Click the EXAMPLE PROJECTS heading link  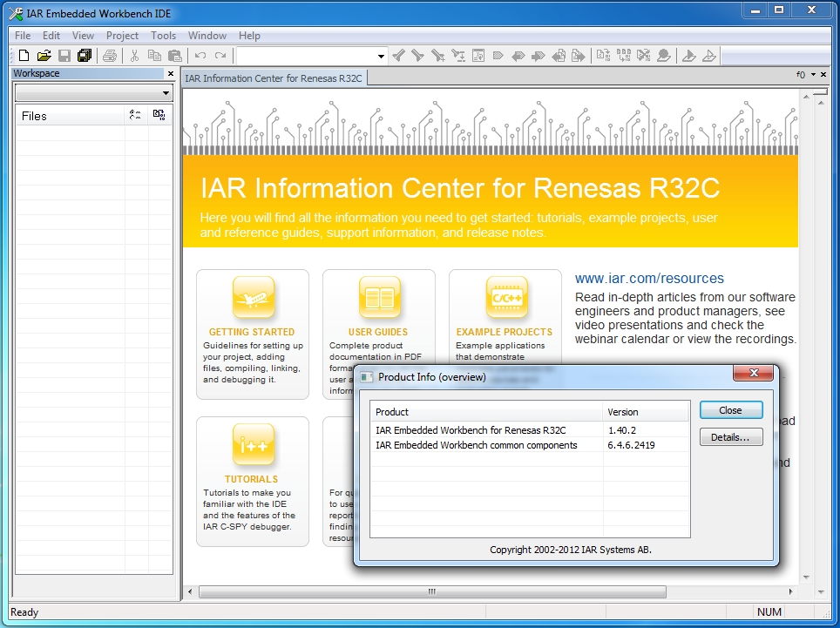(x=505, y=332)
